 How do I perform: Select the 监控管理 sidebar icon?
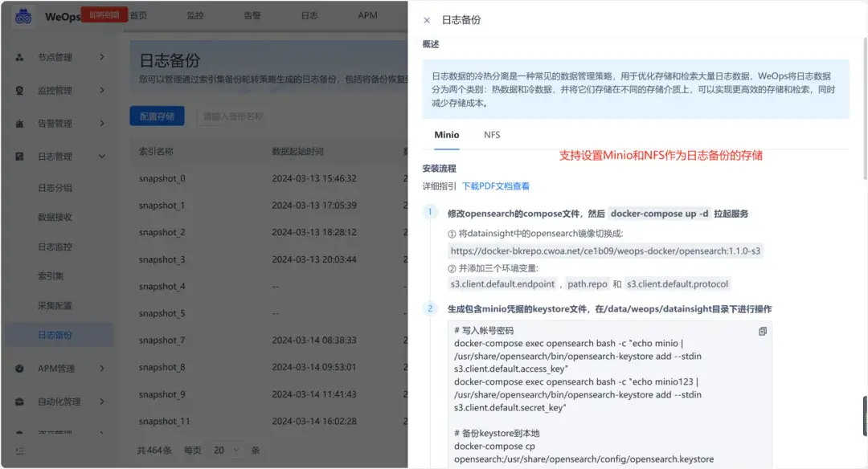[19, 89]
